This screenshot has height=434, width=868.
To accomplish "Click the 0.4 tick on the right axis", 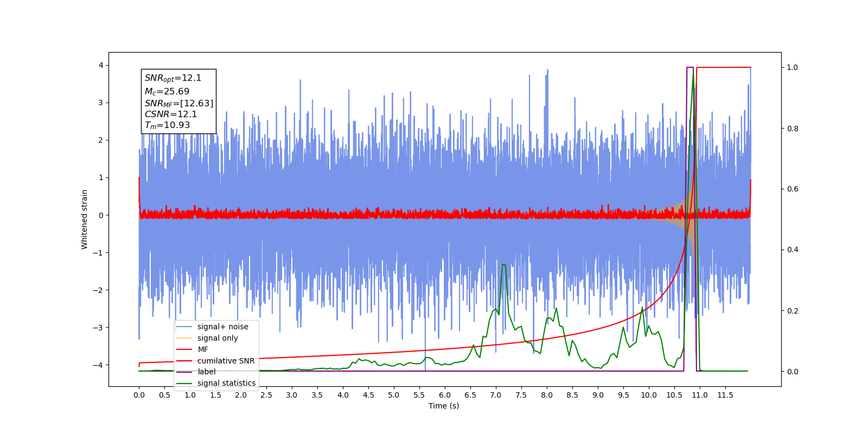I will (x=793, y=250).
